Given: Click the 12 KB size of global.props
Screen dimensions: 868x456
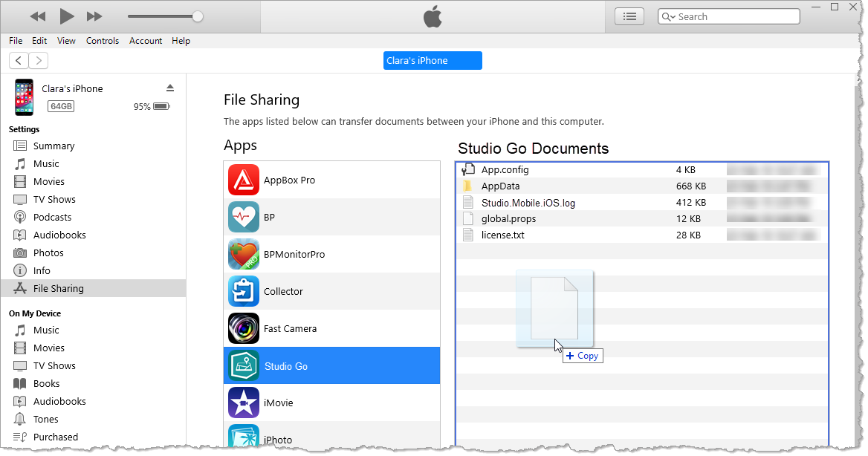Looking at the screenshot, I should point(688,219).
